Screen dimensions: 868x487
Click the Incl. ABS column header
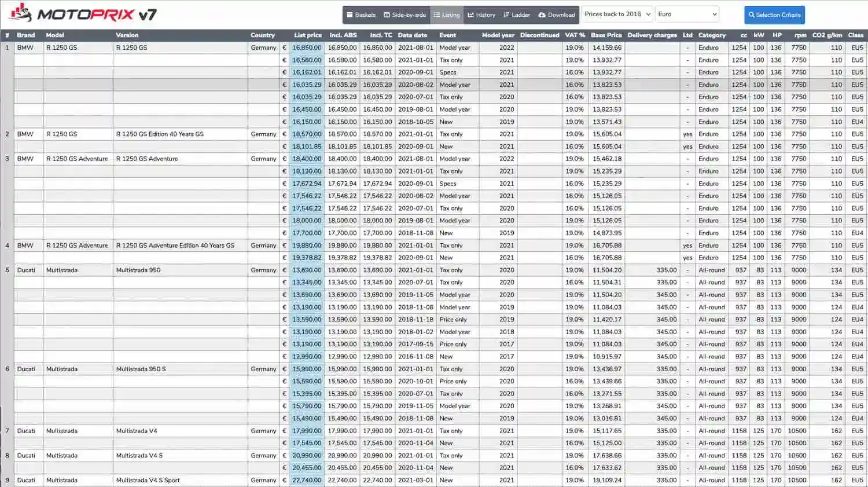point(343,35)
